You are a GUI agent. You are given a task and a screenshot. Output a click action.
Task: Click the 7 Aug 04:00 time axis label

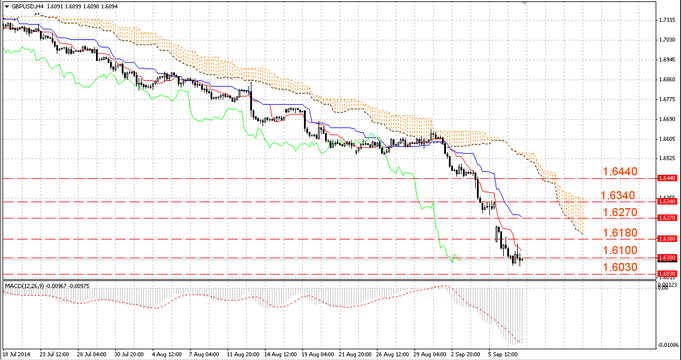[x=204, y=353]
